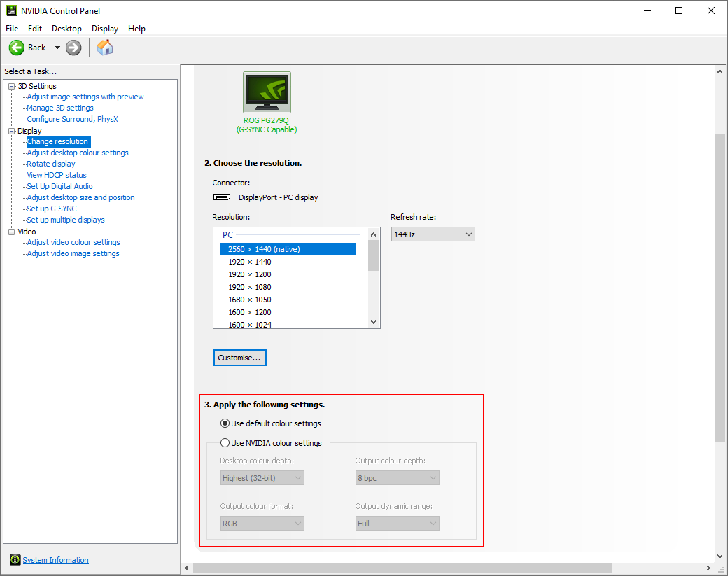Open Configure Surround, PhysX
The image size is (728, 576).
click(x=72, y=119)
